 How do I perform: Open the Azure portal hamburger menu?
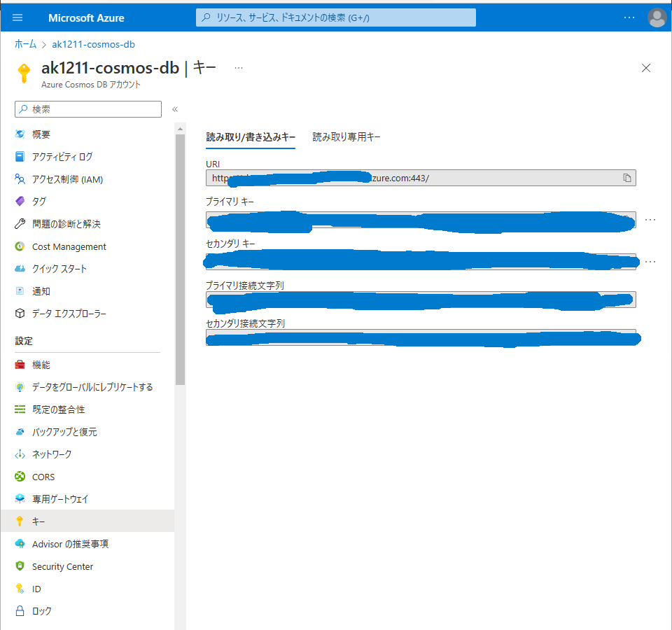click(x=17, y=17)
